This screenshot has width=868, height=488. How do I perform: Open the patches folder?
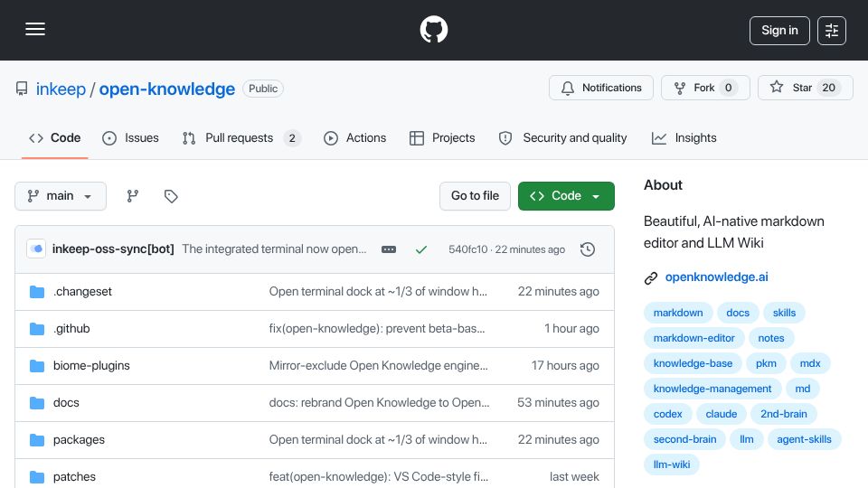74,476
